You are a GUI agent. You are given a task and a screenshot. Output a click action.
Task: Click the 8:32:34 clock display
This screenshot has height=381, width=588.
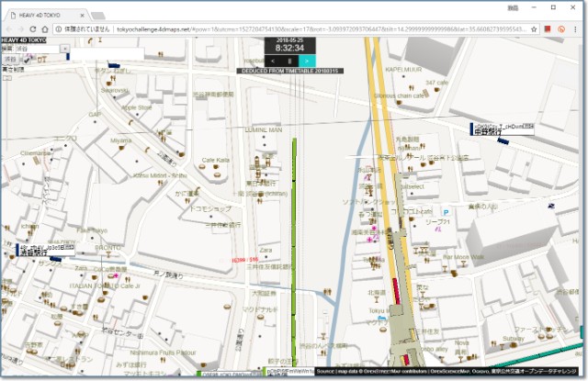click(289, 49)
